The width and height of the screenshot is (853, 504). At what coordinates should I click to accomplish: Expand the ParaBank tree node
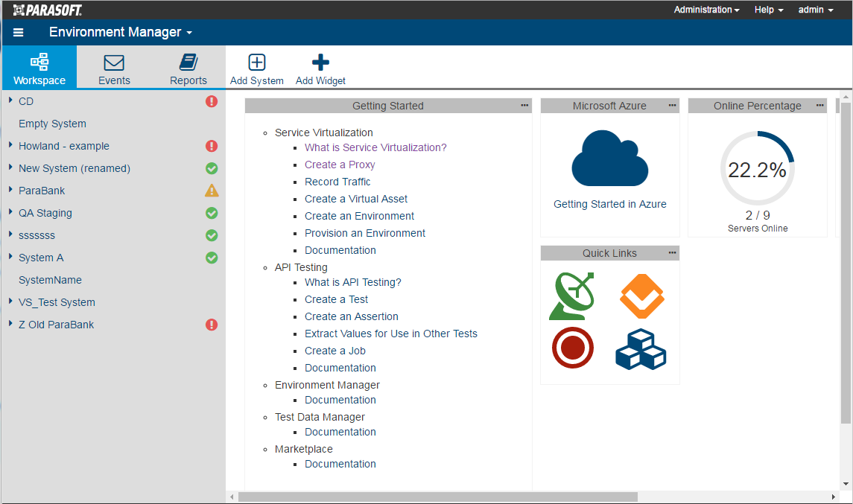[x=10, y=190]
